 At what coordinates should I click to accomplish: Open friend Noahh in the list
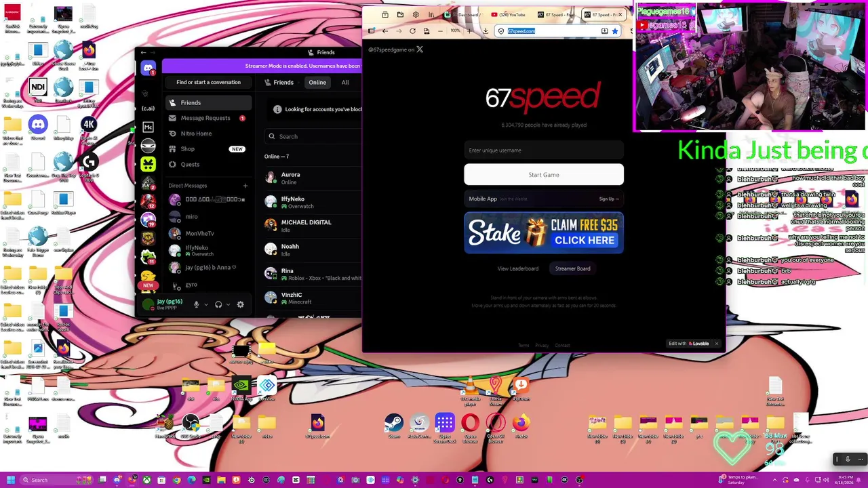point(313,249)
